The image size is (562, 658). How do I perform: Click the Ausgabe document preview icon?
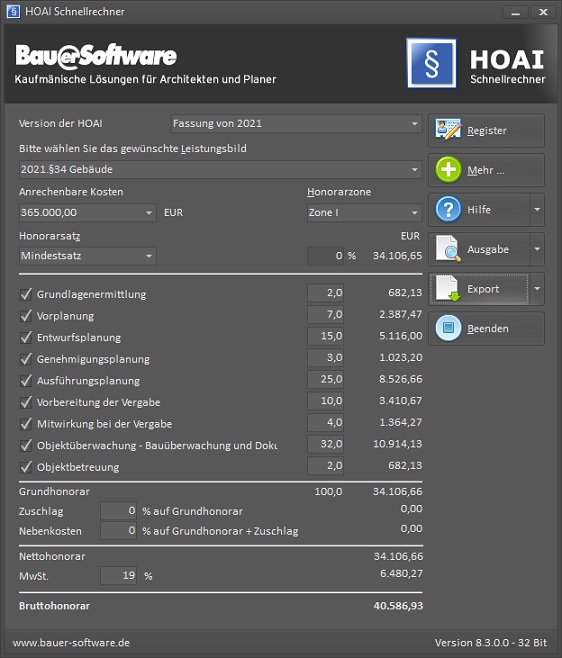coord(448,249)
